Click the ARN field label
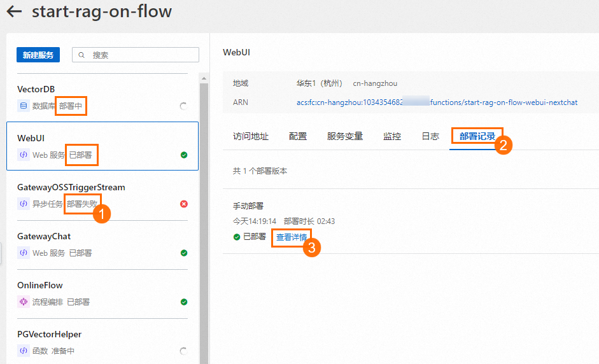The width and height of the screenshot is (599, 364). click(x=240, y=102)
